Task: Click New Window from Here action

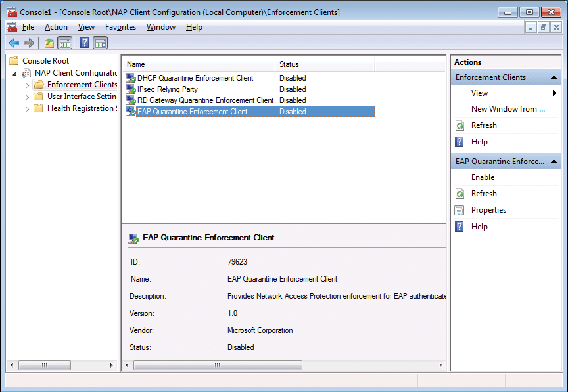Action: pos(508,109)
